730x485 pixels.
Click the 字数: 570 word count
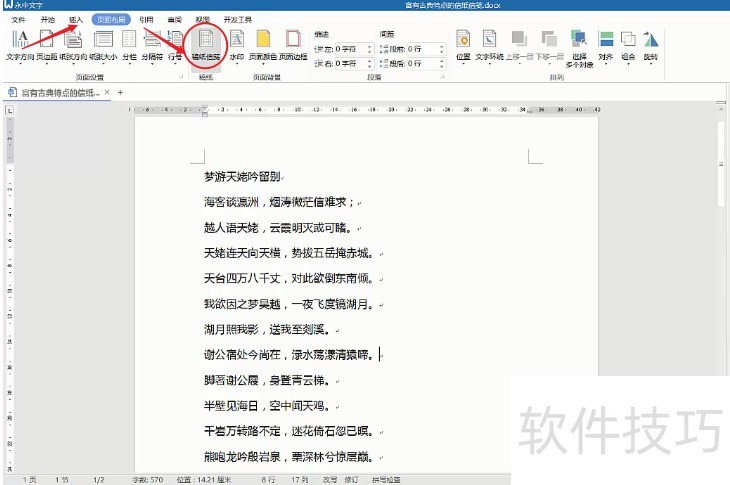(x=148, y=479)
